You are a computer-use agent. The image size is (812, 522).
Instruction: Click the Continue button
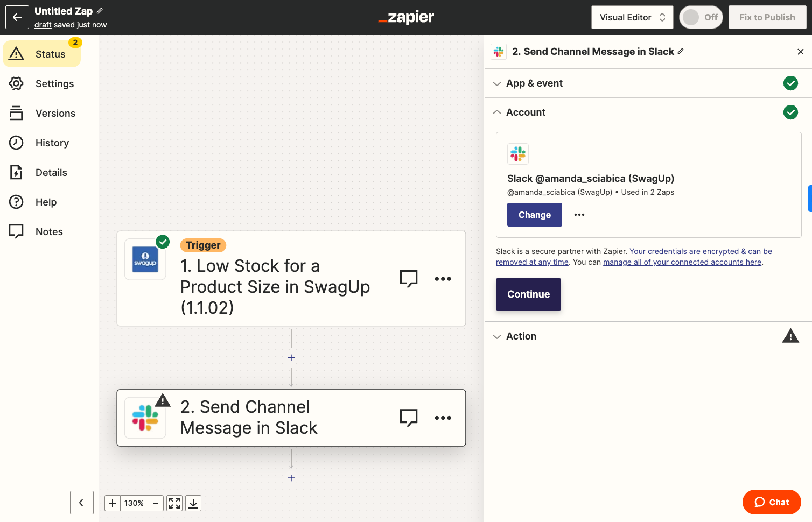528,294
